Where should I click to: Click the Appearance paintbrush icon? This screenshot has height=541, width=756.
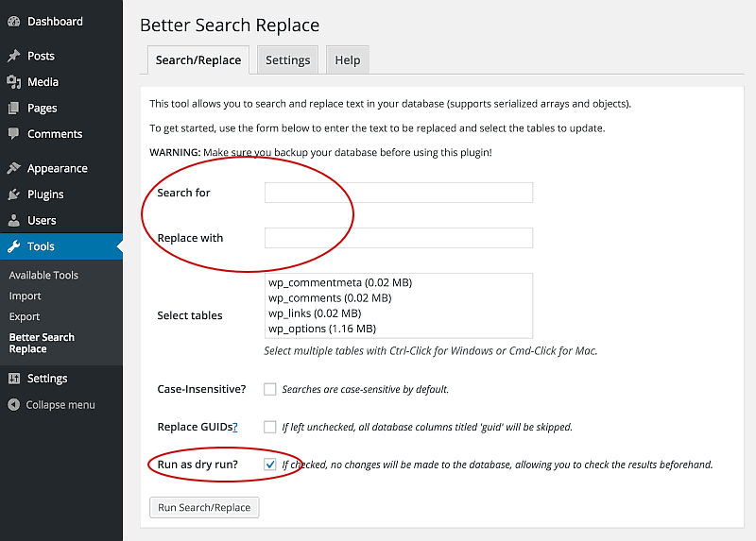(x=13, y=169)
